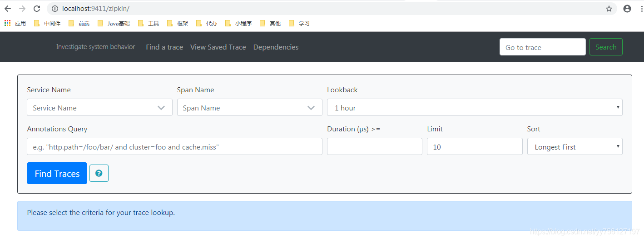644x240 pixels.
Task: Open the Lookback 1 hour dropdown
Action: [475, 108]
